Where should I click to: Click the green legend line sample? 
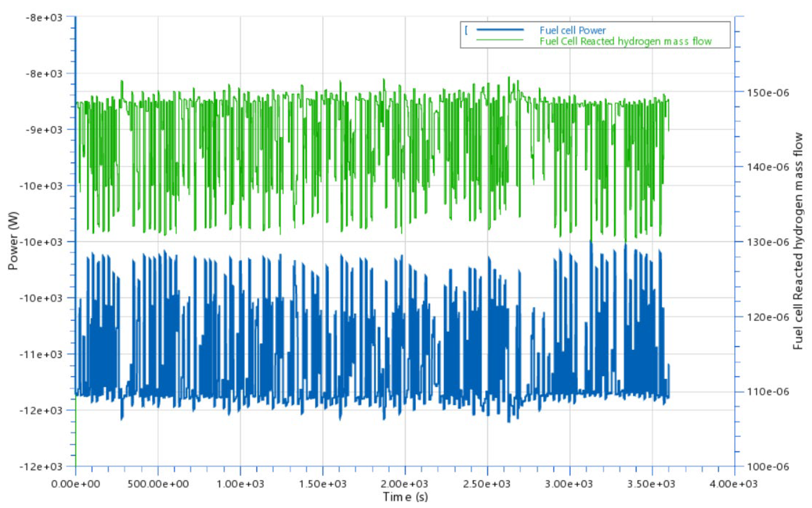500,40
